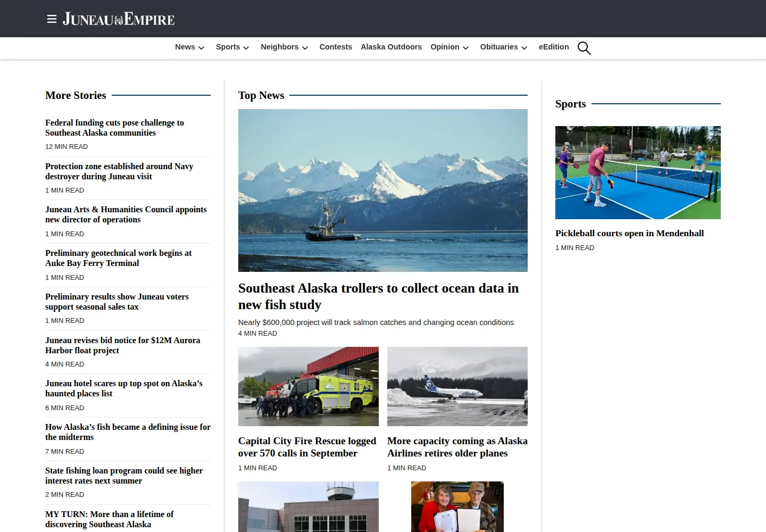
Task: Open the hamburger menu icon
Action: [x=52, y=19]
